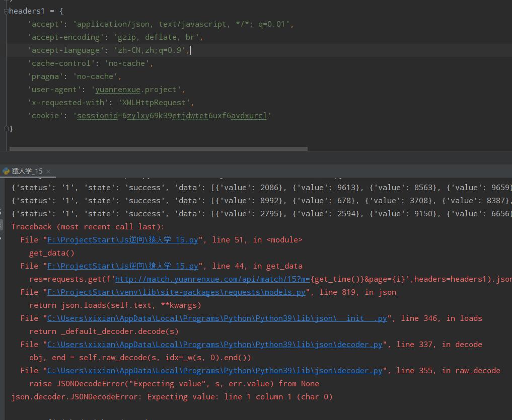The height and width of the screenshot is (420, 512).
Task: Open the 猿人学_15.py link at line 51
Action: 122,240
